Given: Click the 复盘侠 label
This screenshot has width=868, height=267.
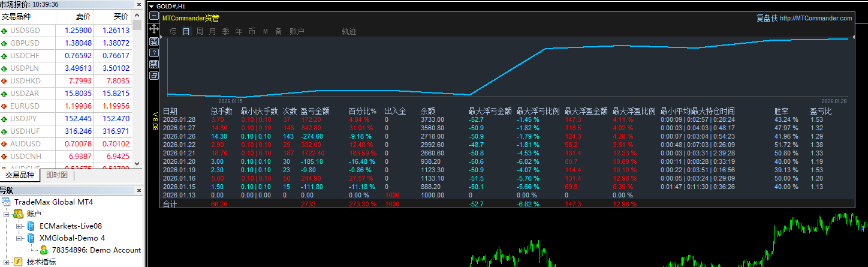Looking at the screenshot, I should click(767, 18).
